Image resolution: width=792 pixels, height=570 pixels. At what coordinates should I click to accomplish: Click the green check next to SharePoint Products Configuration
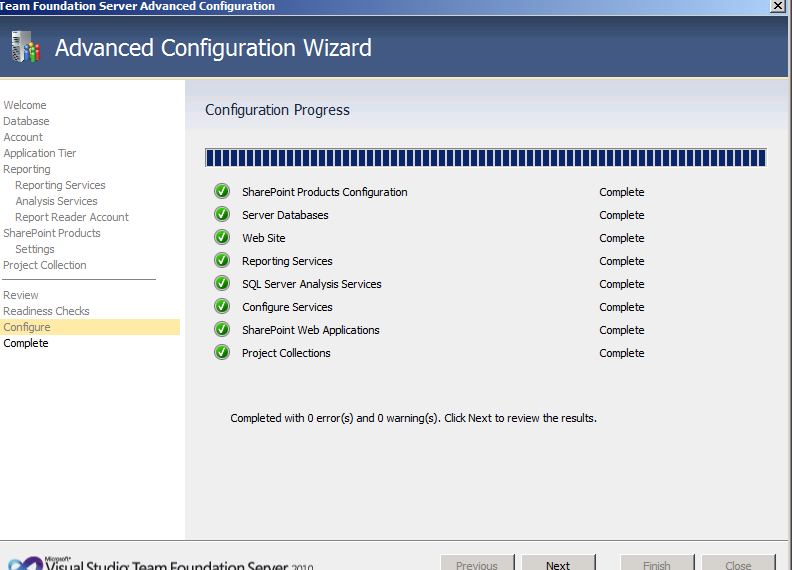(222, 192)
